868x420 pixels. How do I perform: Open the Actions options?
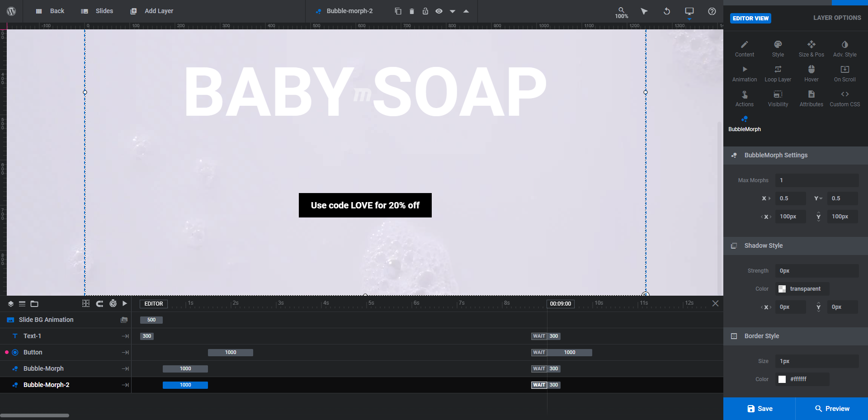pyautogui.click(x=744, y=99)
